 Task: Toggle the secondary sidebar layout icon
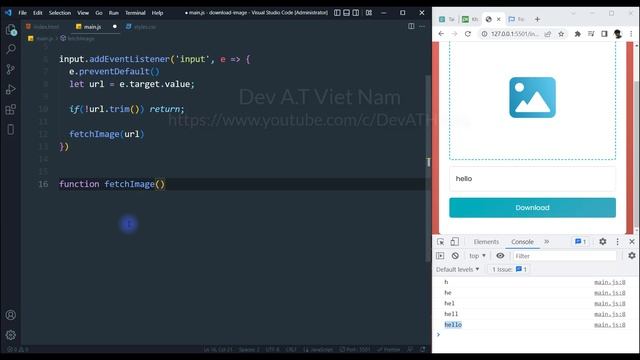356,13
